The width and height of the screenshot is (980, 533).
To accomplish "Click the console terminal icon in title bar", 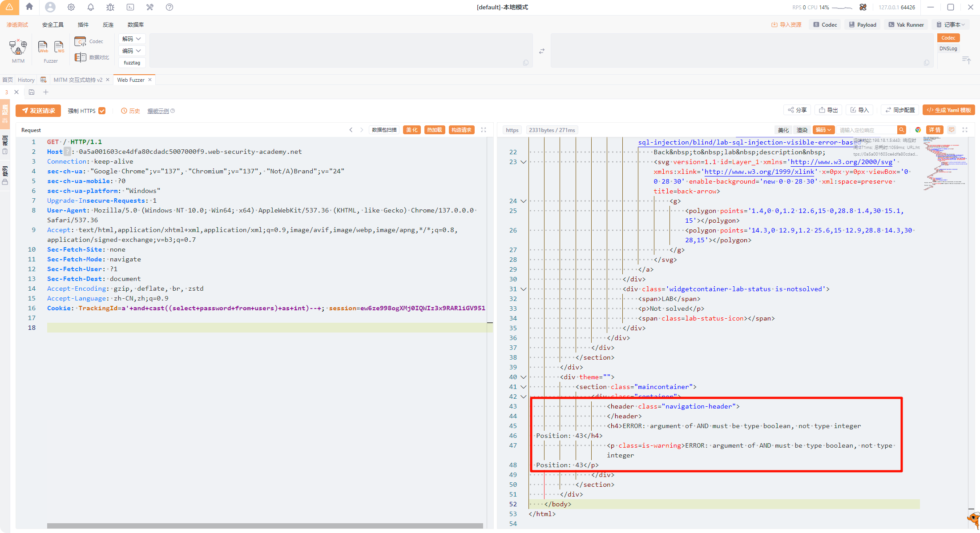I will pos(130,7).
